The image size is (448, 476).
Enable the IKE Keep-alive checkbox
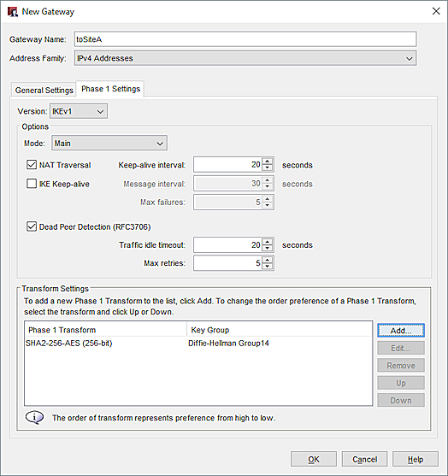tap(32, 184)
